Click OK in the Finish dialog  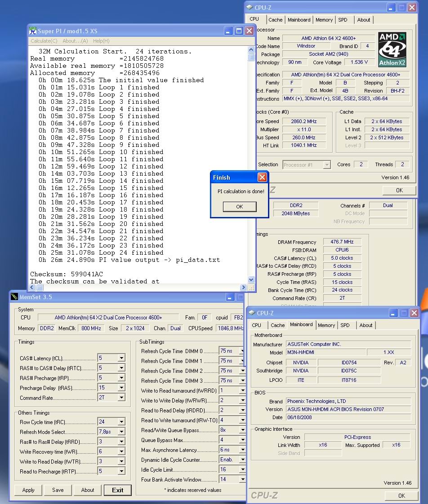point(240,206)
